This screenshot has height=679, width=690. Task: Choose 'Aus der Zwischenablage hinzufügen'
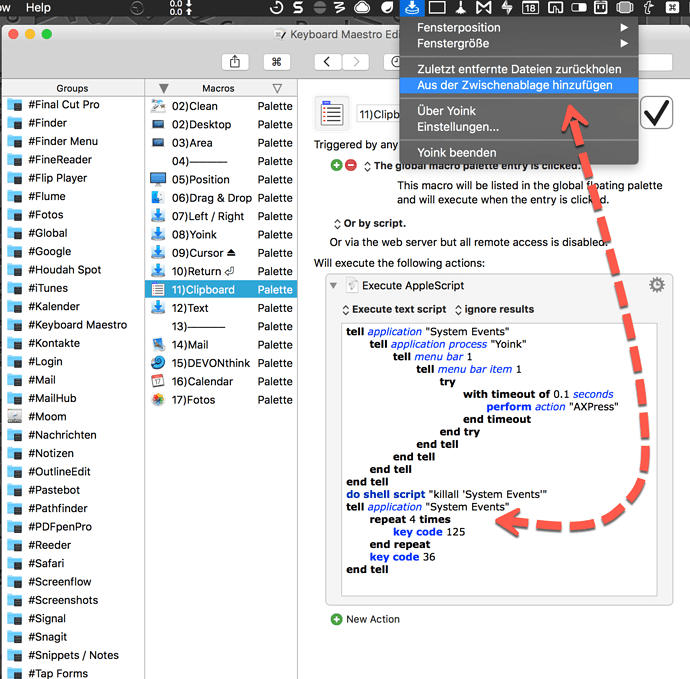pos(519,85)
